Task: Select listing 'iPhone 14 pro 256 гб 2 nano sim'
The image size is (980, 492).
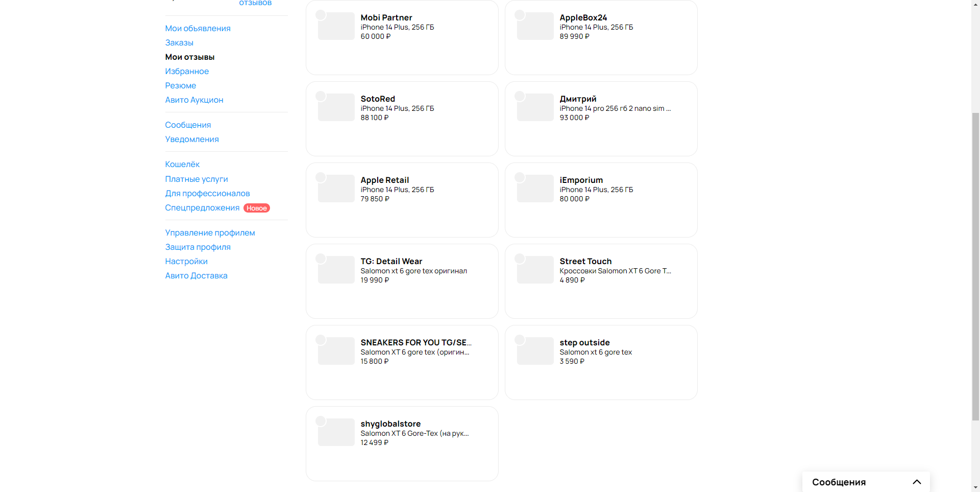Action: tap(615, 108)
